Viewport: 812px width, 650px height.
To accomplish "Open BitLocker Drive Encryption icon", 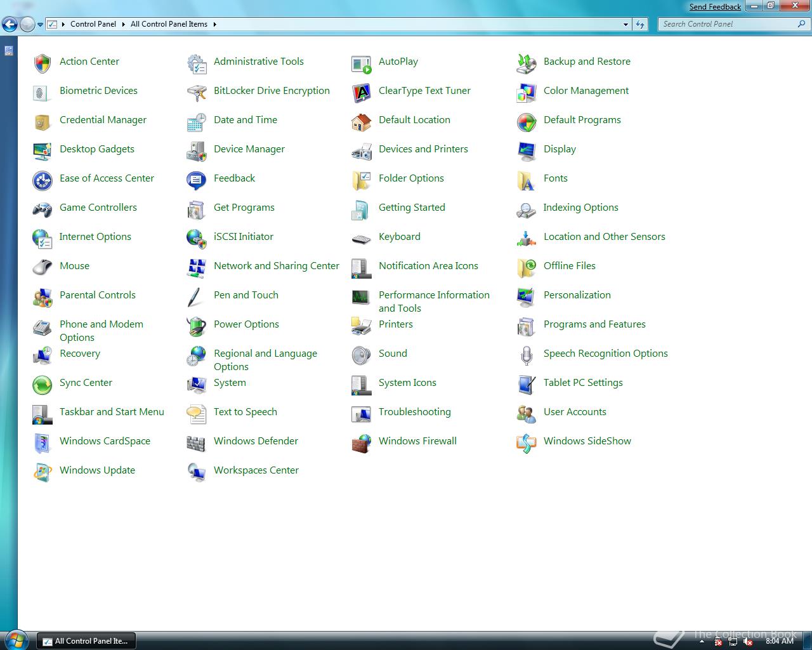I will coord(197,93).
